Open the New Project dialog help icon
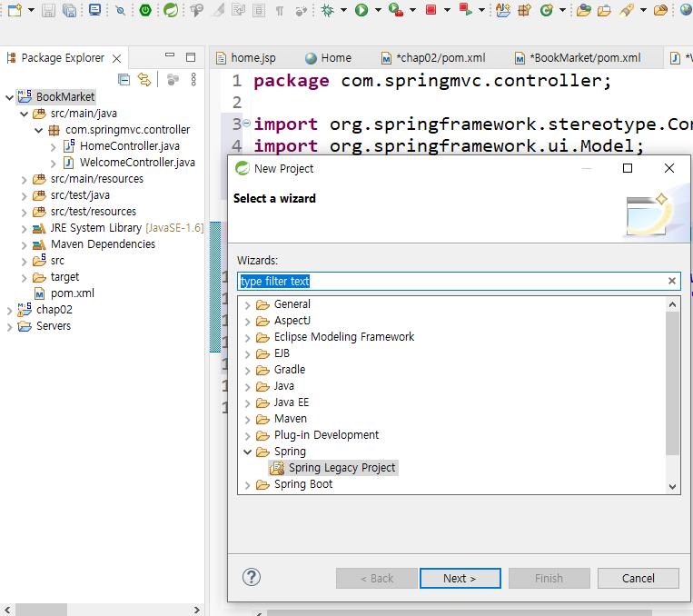This screenshot has width=693, height=616. point(252,577)
